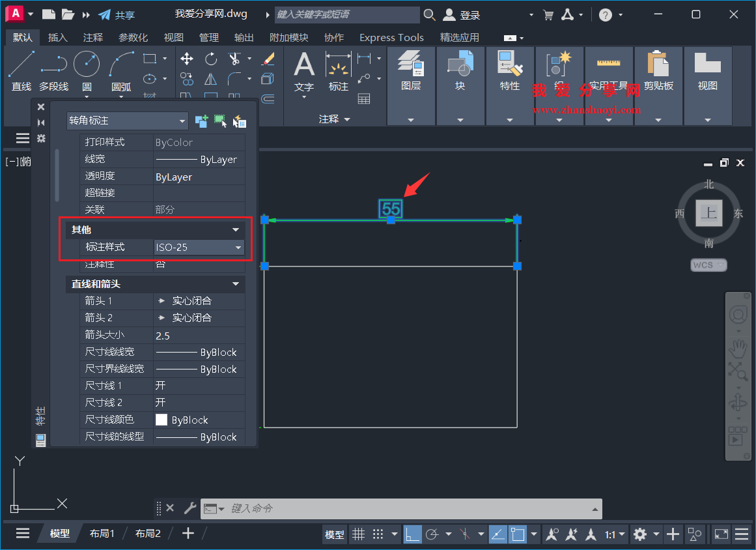Toggle object snap tracking in status bar
The height and width of the screenshot is (550, 756).
point(497,534)
